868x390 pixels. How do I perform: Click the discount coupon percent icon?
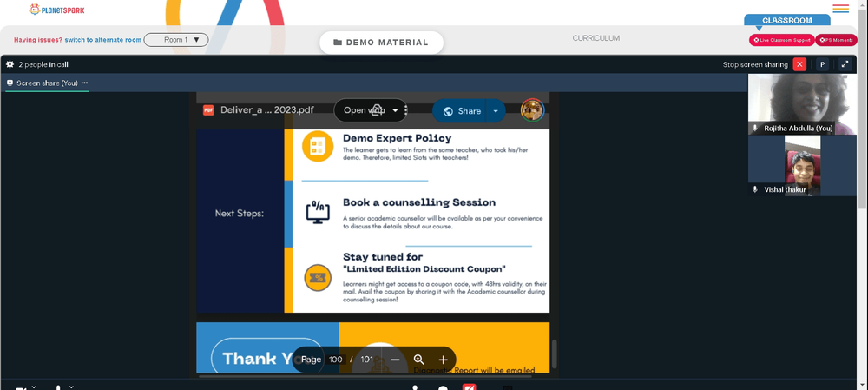pos(318,278)
